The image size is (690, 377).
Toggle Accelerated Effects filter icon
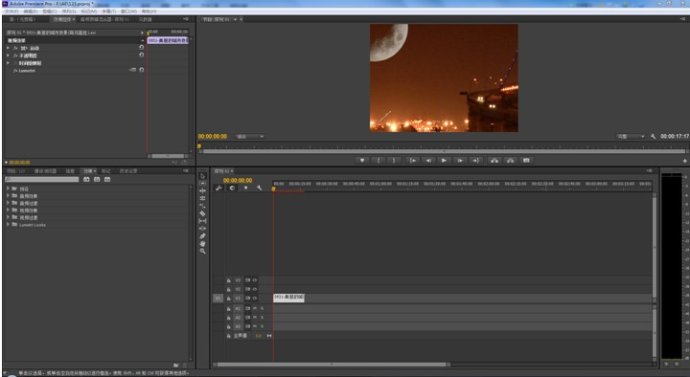point(86,179)
